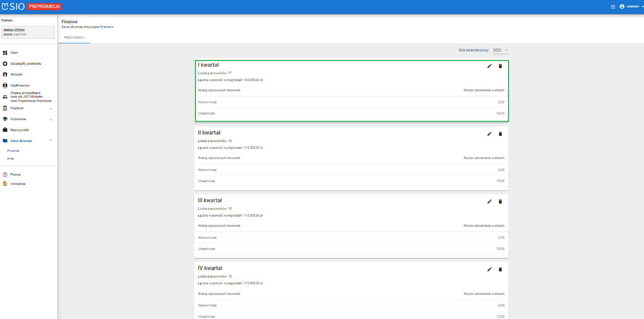Edit the IV kwartał record
Viewport: 644px width, 319px height.
pyautogui.click(x=489, y=269)
